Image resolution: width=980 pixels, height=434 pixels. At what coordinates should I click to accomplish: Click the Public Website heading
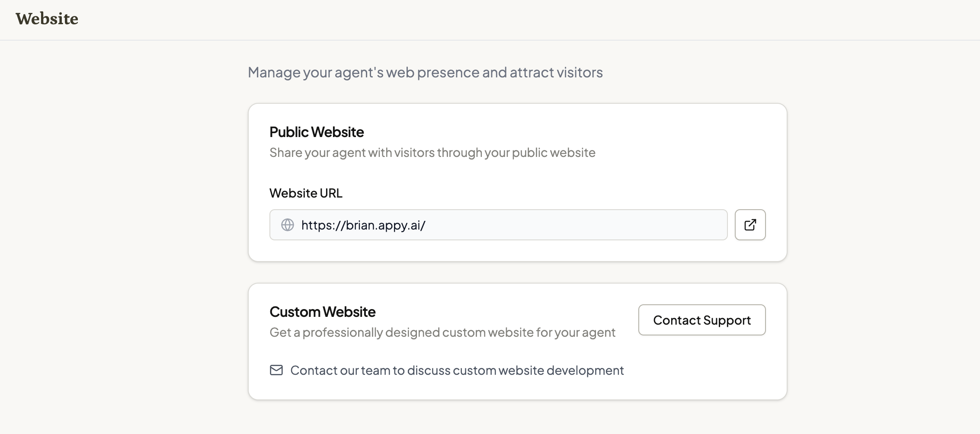pos(317,132)
